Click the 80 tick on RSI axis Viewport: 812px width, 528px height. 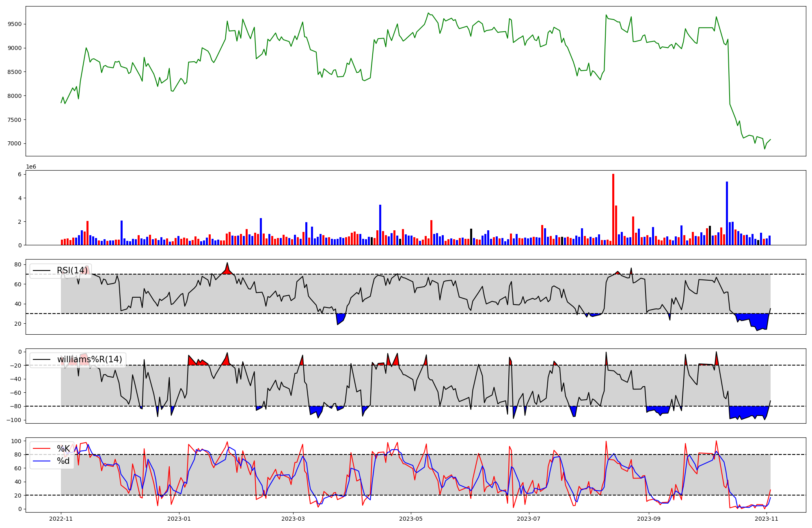[18, 264]
